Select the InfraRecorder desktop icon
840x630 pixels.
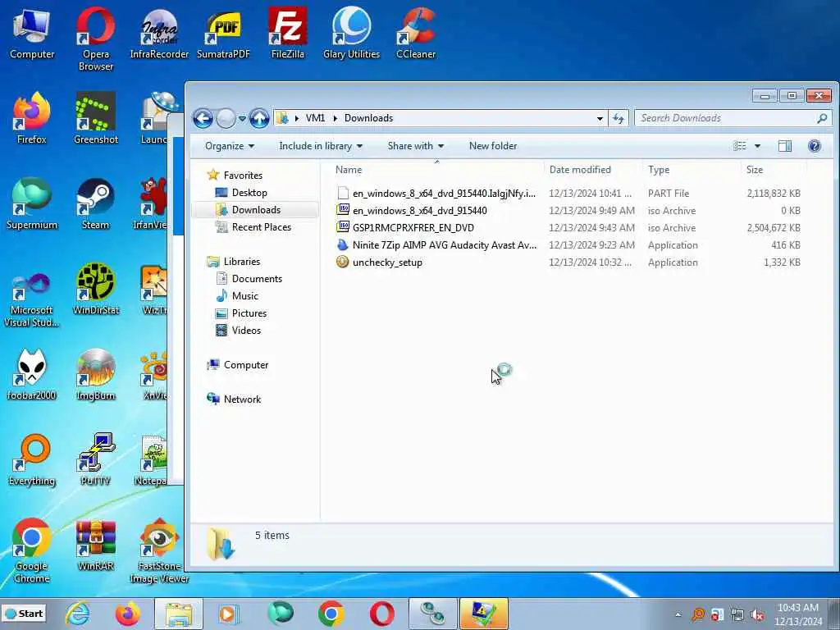click(x=160, y=33)
